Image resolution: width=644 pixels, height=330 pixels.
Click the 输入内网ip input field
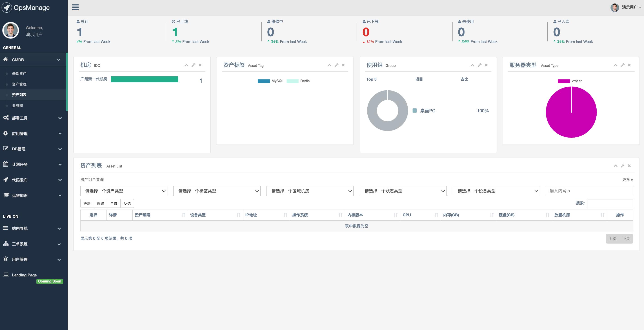589,191
